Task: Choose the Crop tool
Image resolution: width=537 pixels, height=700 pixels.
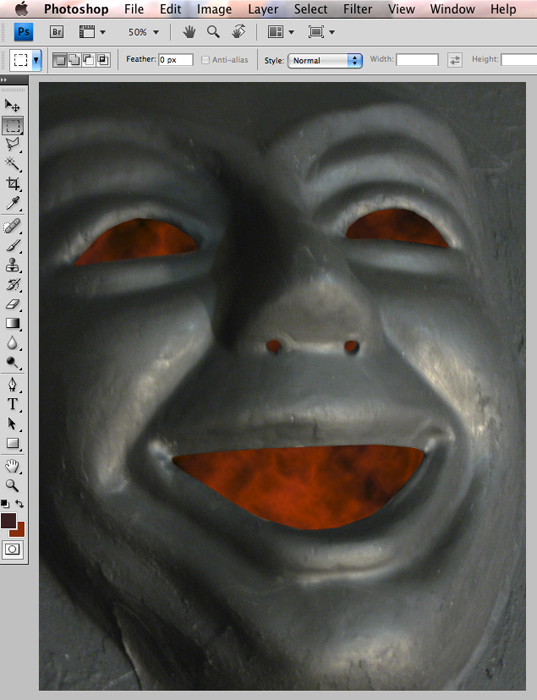Action: (12, 183)
